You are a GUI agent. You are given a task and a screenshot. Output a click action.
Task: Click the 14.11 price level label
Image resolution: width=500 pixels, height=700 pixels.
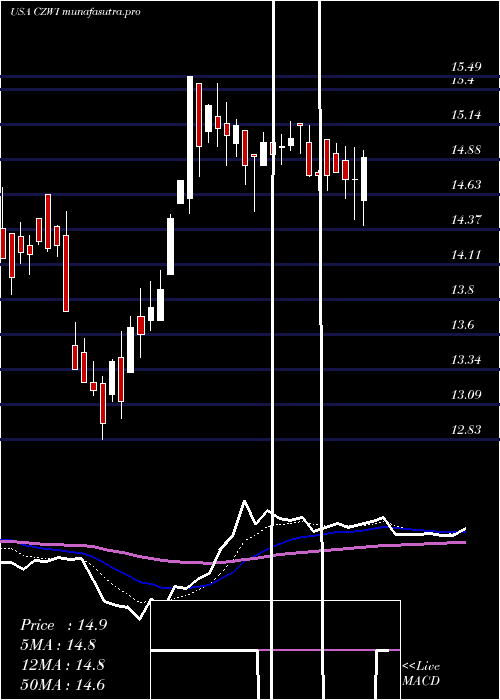[466, 254]
